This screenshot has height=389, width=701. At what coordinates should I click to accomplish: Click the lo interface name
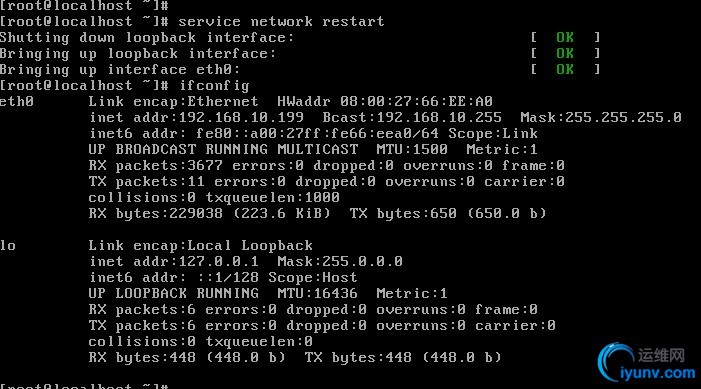[8, 245]
